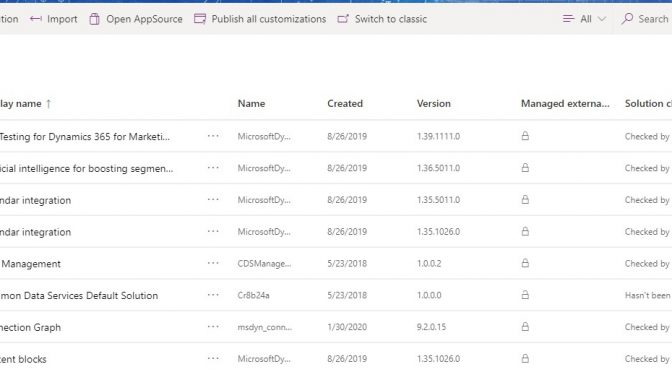Open more options for CDSManage row
The image size is (672, 372).
(213, 263)
